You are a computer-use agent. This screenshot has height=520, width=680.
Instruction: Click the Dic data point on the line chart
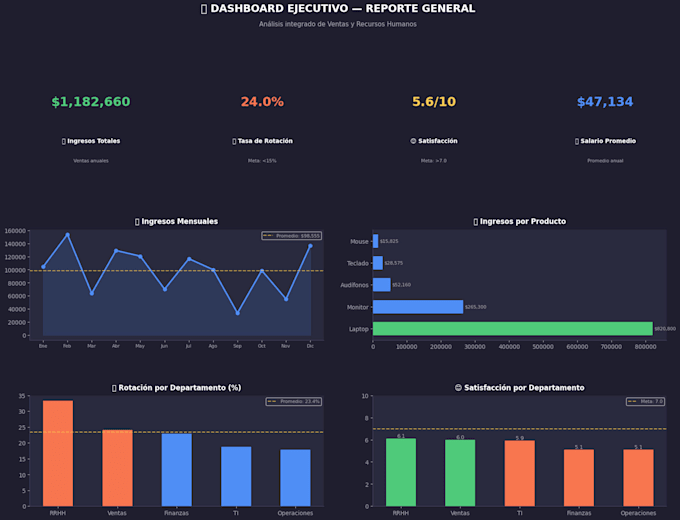pyautogui.click(x=310, y=246)
